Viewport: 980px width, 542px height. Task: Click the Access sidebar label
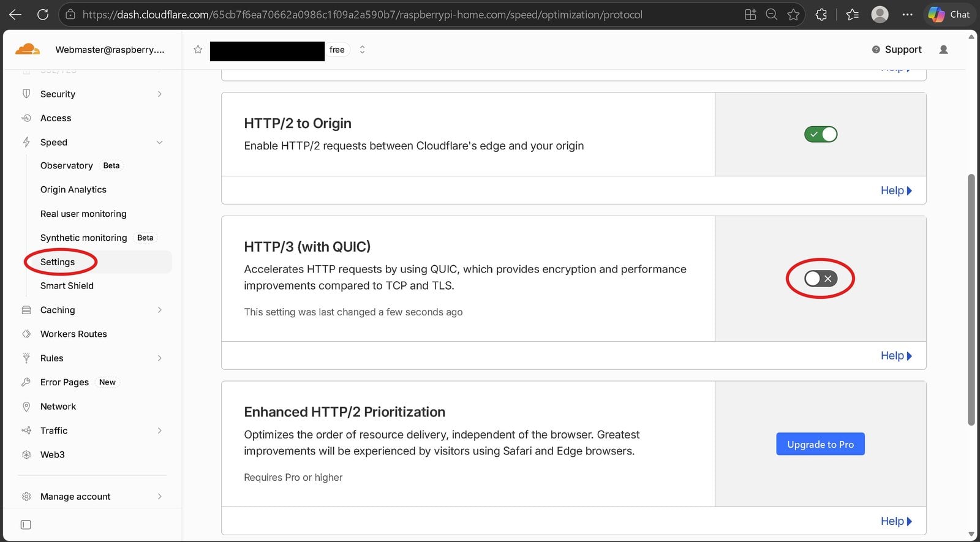pyautogui.click(x=56, y=118)
